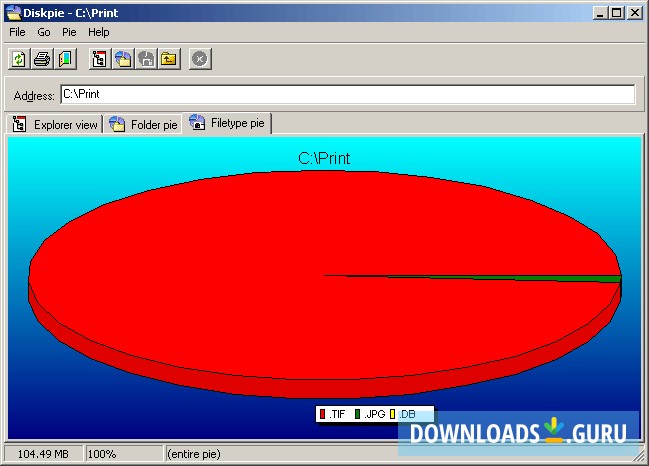The height and width of the screenshot is (466, 649).
Task: Click the red .TIF legend swatch
Action: pos(322,414)
